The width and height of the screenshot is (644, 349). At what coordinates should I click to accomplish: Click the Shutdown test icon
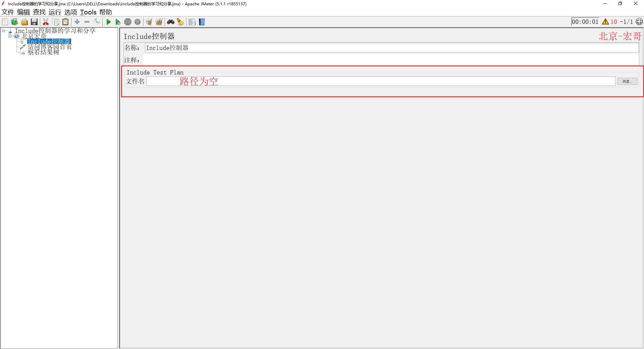click(138, 22)
